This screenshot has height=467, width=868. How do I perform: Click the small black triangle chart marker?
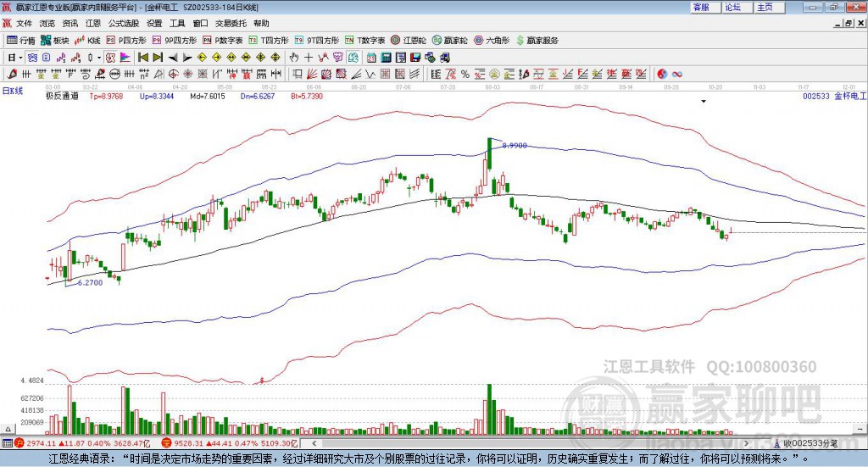tap(704, 102)
